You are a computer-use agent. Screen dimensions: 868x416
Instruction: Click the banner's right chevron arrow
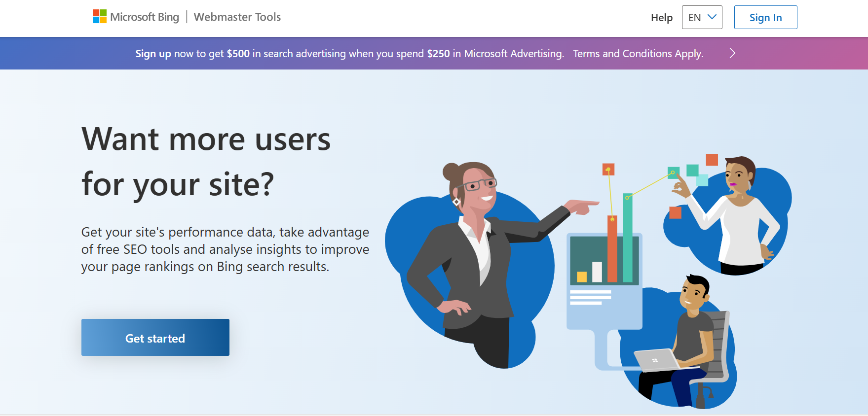coord(732,53)
